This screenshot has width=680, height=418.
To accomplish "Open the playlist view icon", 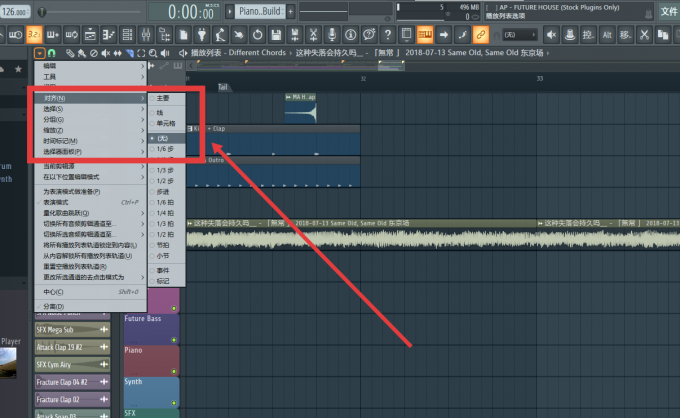I will 90,35.
